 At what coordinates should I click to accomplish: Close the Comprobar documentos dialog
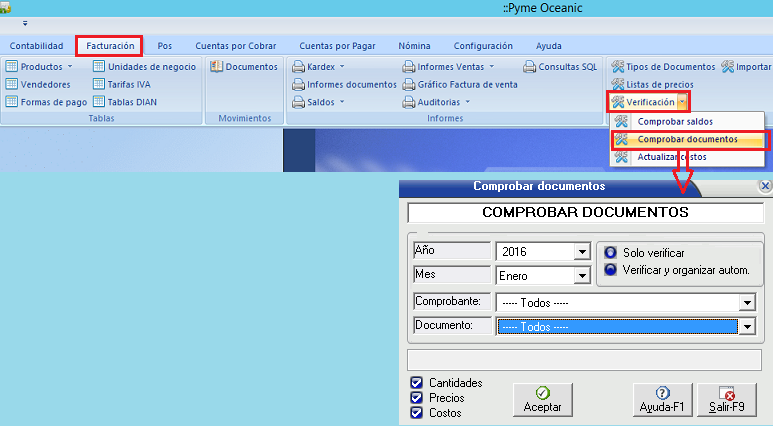coord(765,186)
